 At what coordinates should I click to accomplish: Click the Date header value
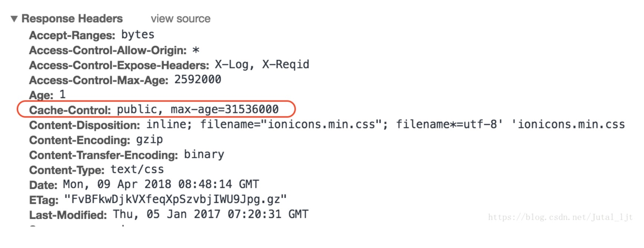click(x=161, y=185)
